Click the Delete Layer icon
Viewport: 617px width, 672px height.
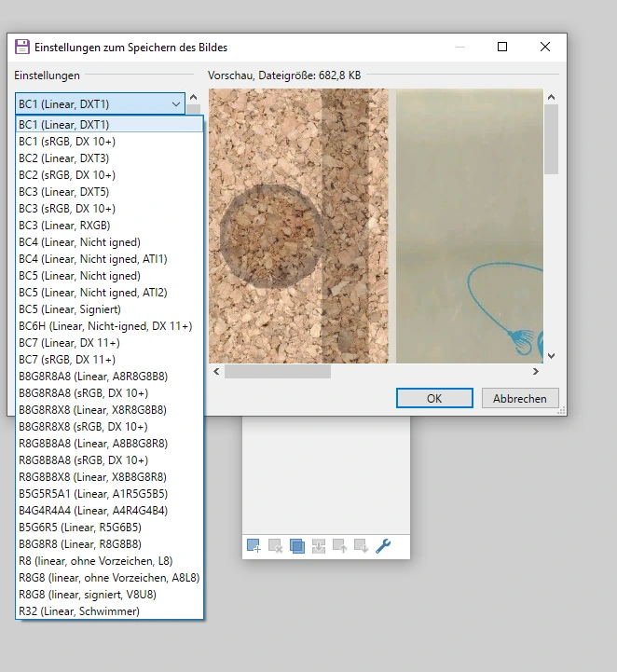pyautogui.click(x=275, y=546)
